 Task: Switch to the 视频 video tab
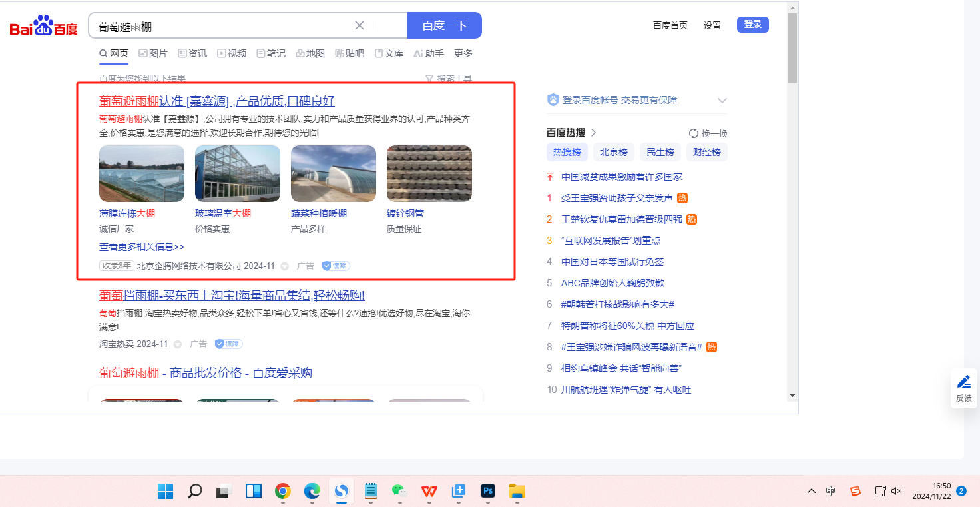point(232,53)
